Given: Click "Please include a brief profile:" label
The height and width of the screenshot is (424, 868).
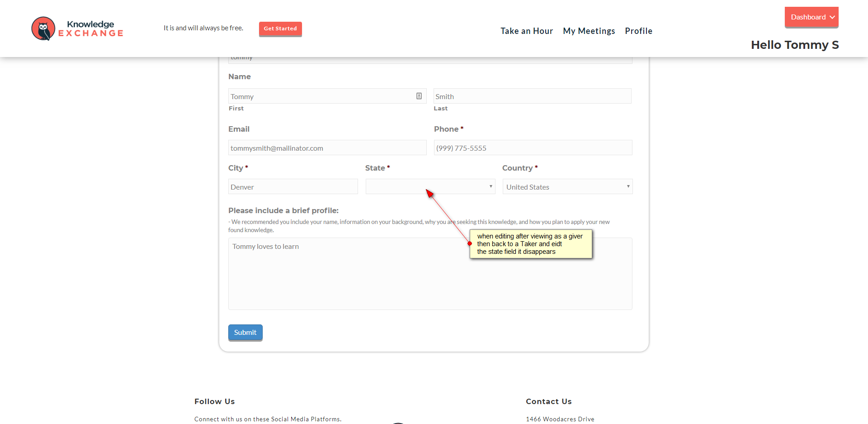Looking at the screenshot, I should point(283,210).
